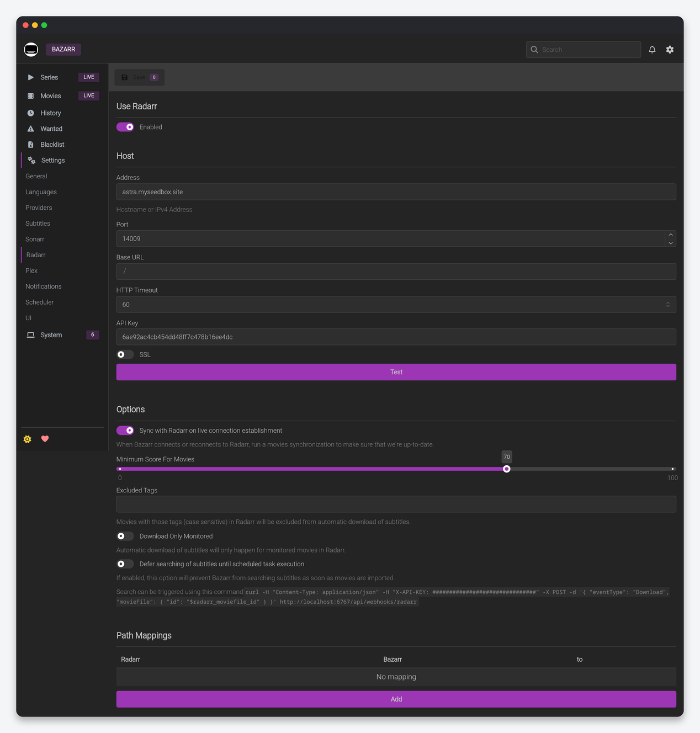The width and height of the screenshot is (700, 733).
Task: Open Languages settings page
Action: [41, 192]
